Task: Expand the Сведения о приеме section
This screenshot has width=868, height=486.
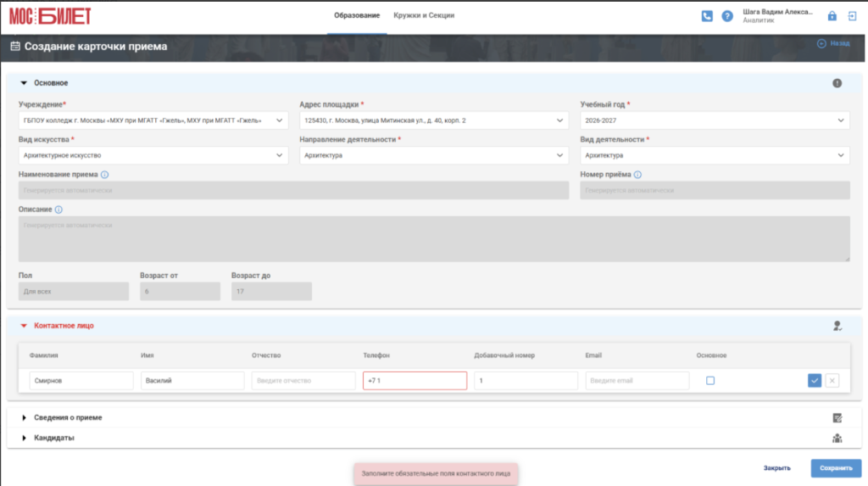Action: (68, 418)
